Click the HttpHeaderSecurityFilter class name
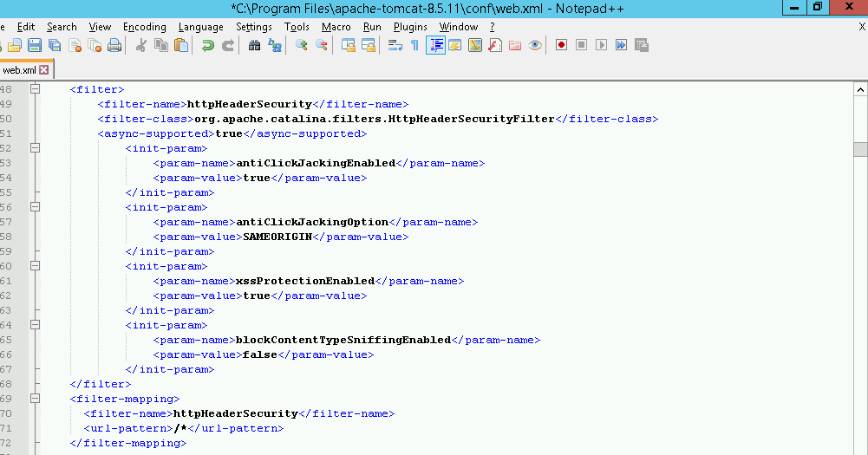The width and height of the screenshot is (868, 455). (x=471, y=119)
